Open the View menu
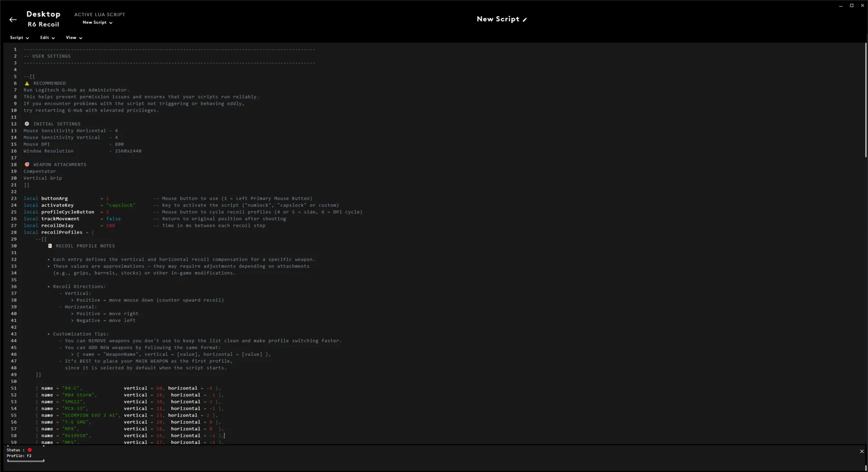 tap(74, 38)
